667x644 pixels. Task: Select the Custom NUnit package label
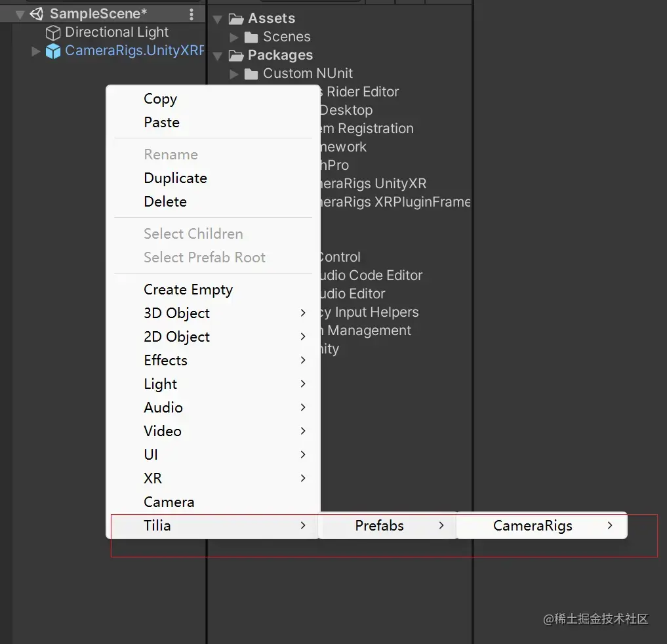[308, 73]
